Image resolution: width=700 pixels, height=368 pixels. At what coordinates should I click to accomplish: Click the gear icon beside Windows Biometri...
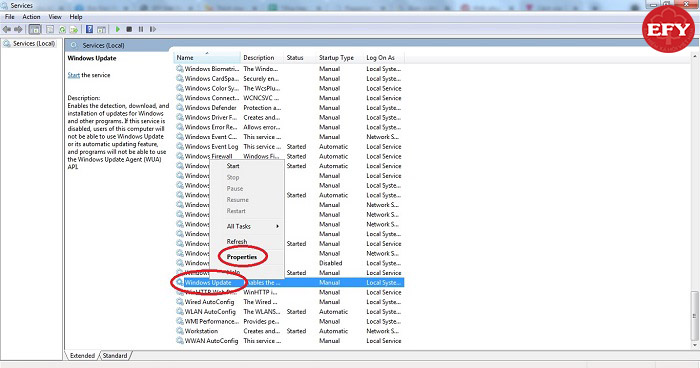(179, 69)
